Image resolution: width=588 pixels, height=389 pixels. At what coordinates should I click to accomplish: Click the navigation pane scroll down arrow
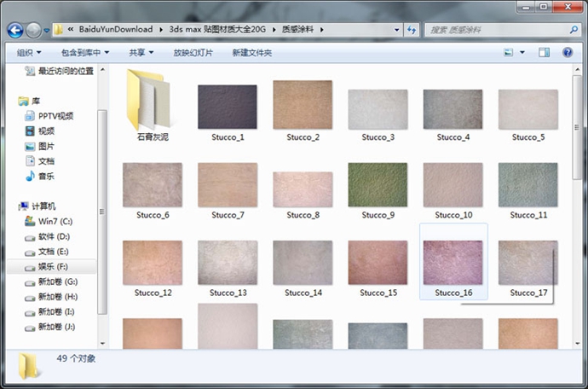coord(102,343)
